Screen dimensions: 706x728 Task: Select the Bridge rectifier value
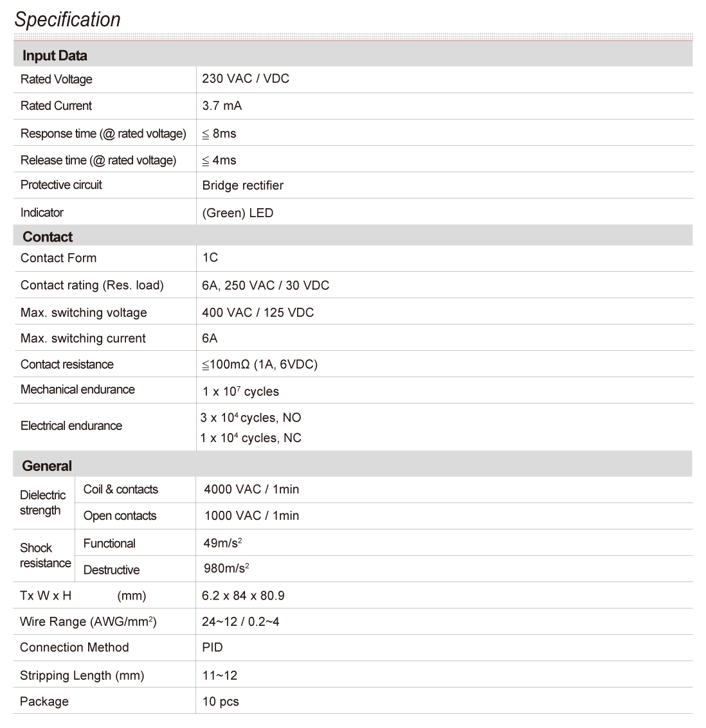point(242,186)
